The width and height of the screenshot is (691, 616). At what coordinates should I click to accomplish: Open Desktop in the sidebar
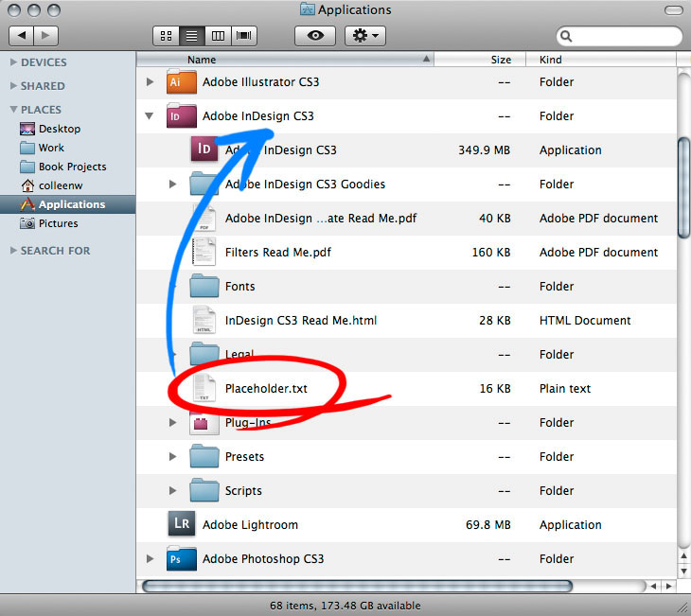(x=60, y=129)
